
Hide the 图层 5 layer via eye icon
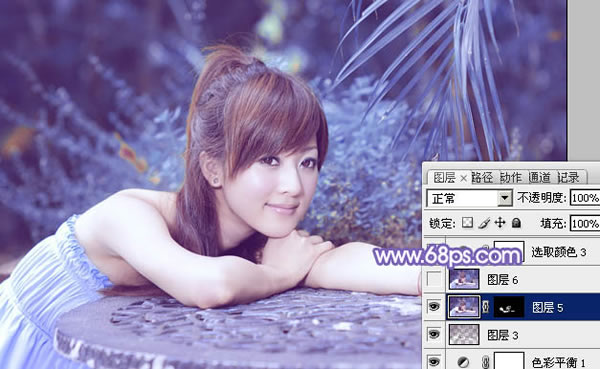tap(434, 307)
